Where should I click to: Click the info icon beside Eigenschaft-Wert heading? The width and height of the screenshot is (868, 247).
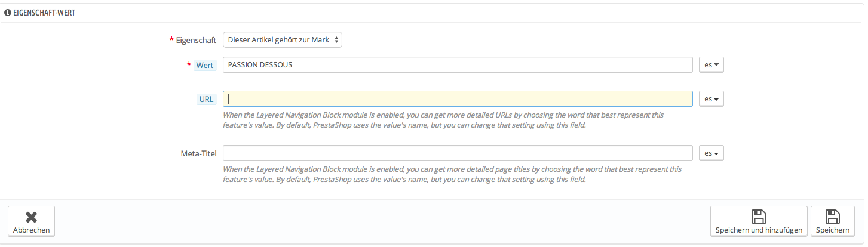[x=8, y=12]
